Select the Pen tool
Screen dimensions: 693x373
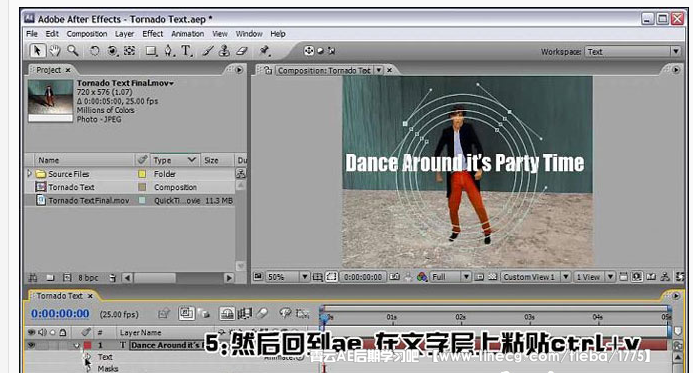168,51
